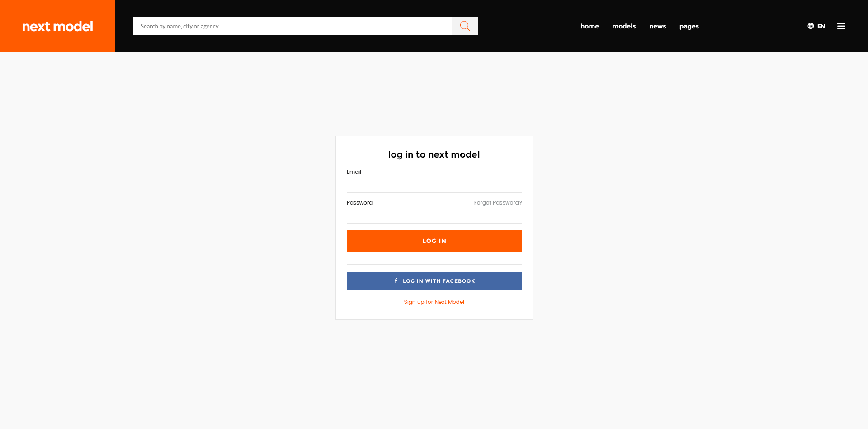This screenshot has height=429, width=868.
Task: Click the log in to next model heading
Action: (434, 154)
